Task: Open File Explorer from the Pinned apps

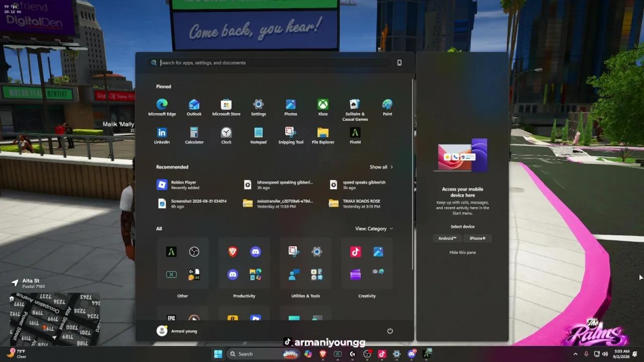Action: coord(323,136)
